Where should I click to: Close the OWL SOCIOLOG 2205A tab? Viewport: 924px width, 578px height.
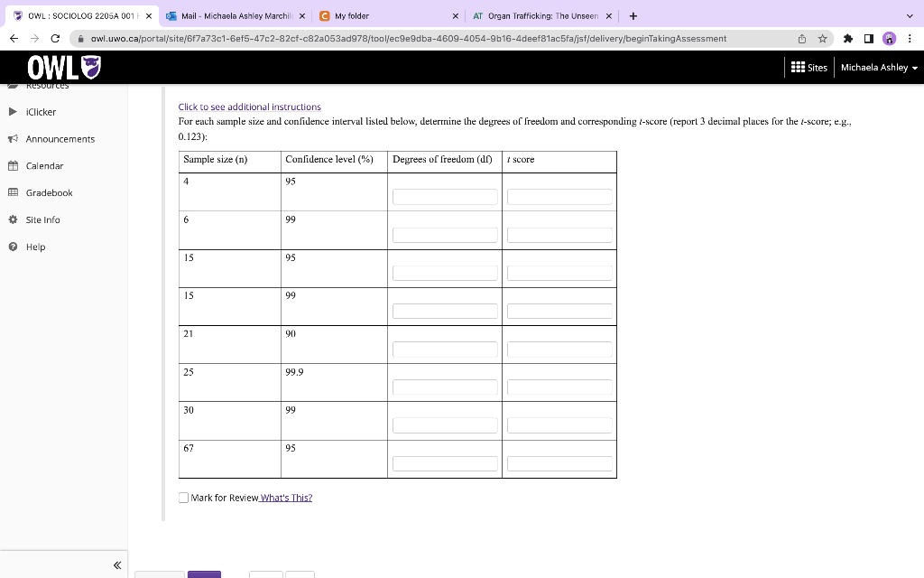149,16
